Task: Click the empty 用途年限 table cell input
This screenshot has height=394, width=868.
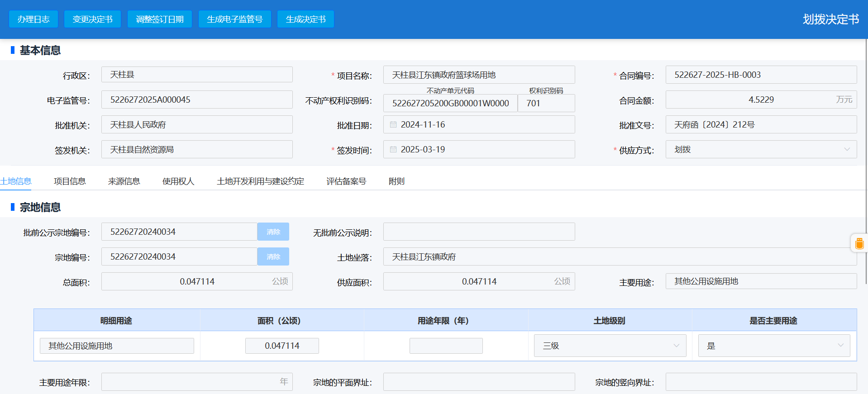Action: coord(446,346)
